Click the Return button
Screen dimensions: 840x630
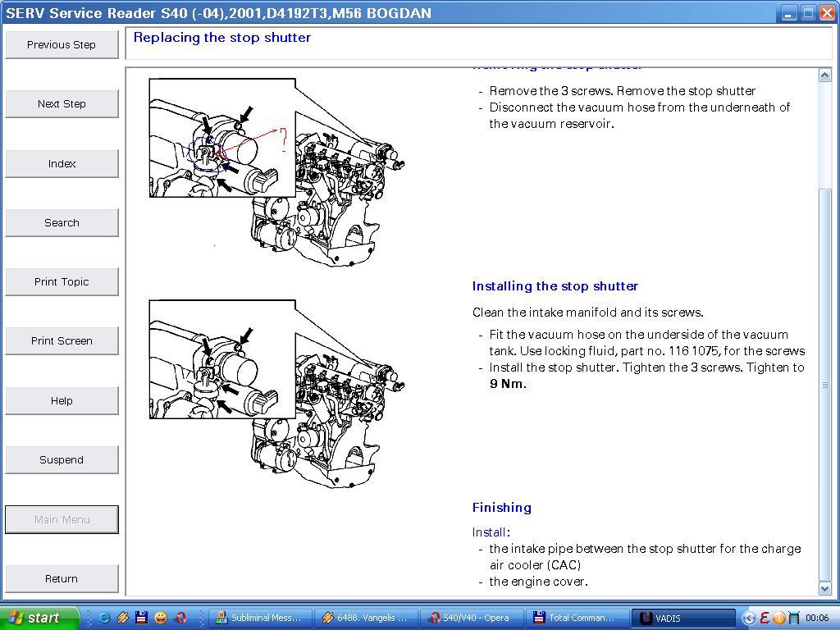[x=62, y=578]
